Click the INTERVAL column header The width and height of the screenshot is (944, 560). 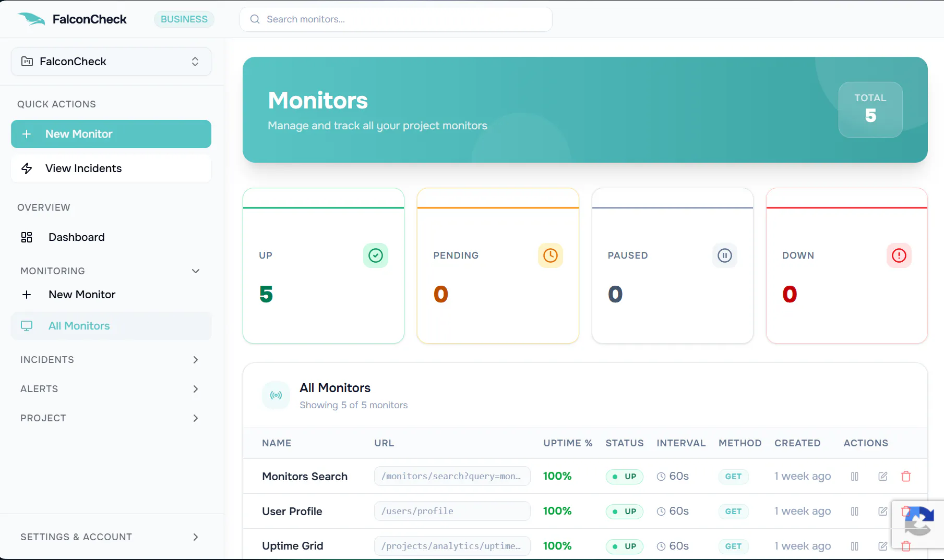pos(681,443)
